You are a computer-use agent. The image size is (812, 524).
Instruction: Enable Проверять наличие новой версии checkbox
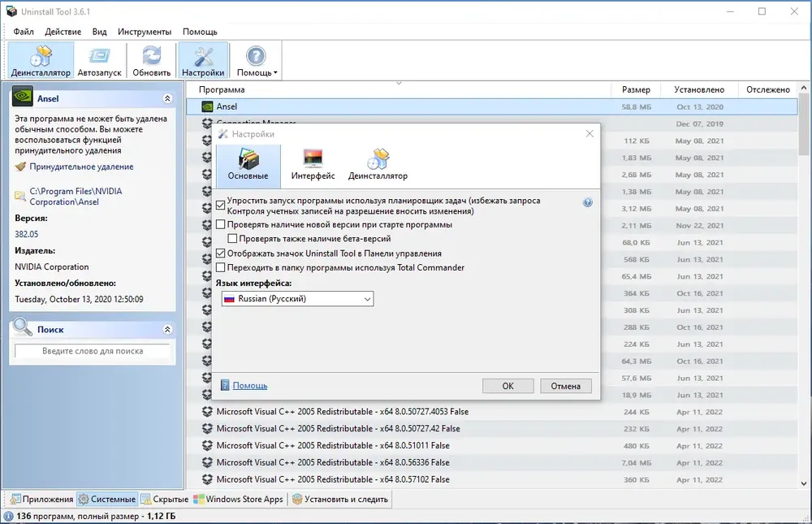point(220,224)
